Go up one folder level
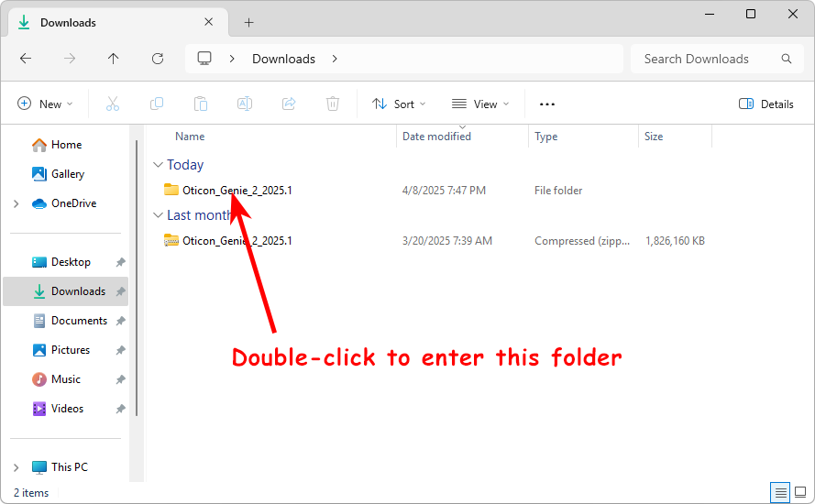 [114, 59]
